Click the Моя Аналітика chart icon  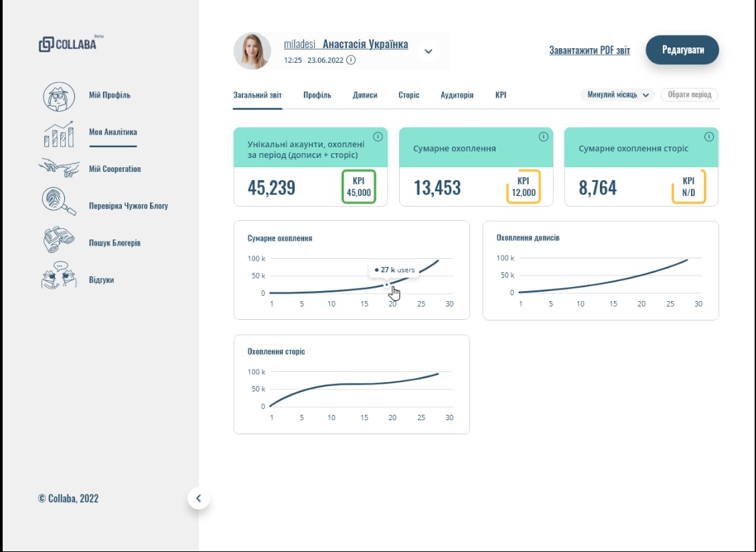59,133
